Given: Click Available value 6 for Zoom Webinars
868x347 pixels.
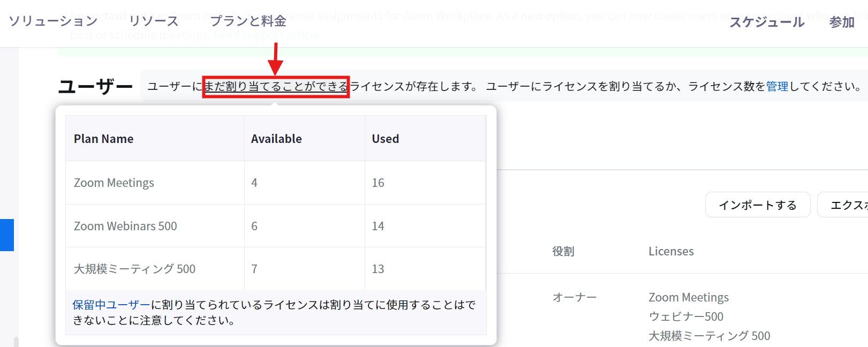Looking at the screenshot, I should tap(254, 226).
